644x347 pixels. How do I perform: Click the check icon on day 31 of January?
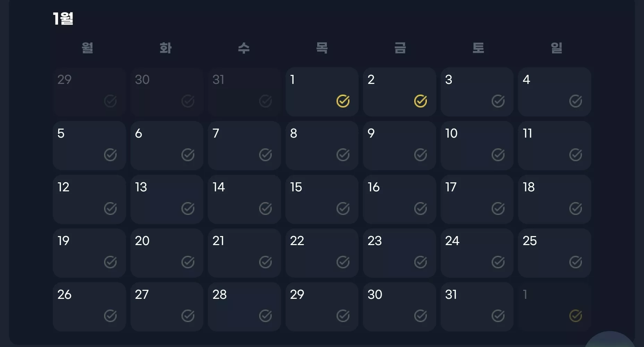[x=498, y=316]
